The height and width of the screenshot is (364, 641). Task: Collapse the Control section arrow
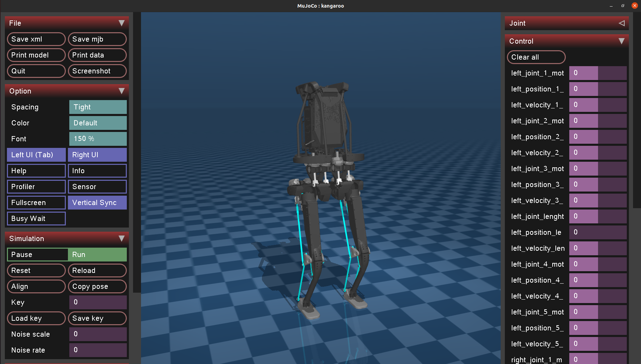click(x=622, y=41)
